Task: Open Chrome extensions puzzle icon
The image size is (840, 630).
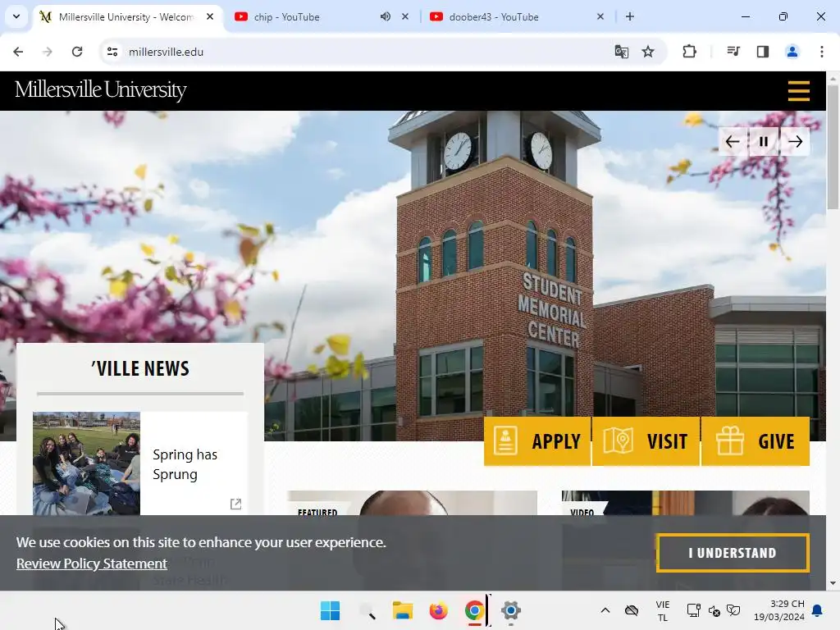Action: pyautogui.click(x=689, y=52)
